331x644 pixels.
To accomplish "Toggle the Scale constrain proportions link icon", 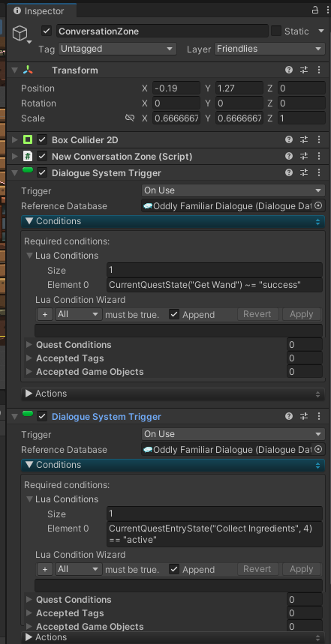I will tap(130, 118).
